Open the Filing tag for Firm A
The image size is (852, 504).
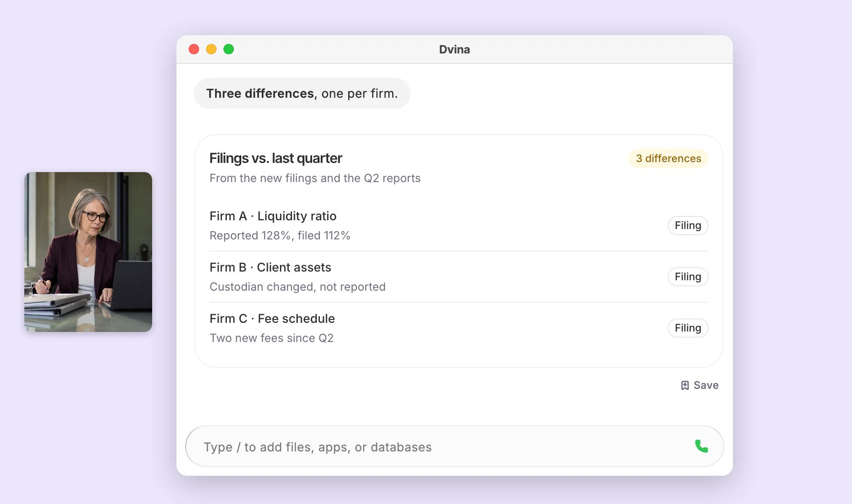pyautogui.click(x=688, y=225)
